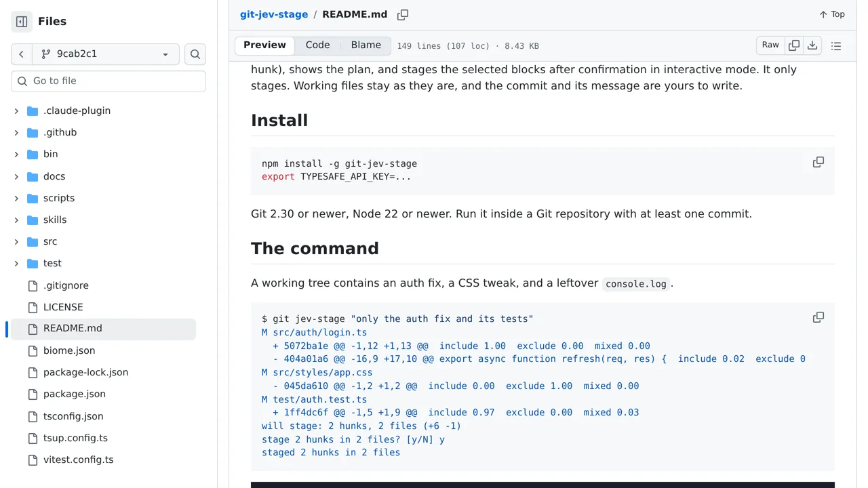The image size is (868, 488).
Task: Click the .gitignore file icon
Action: [33, 286]
